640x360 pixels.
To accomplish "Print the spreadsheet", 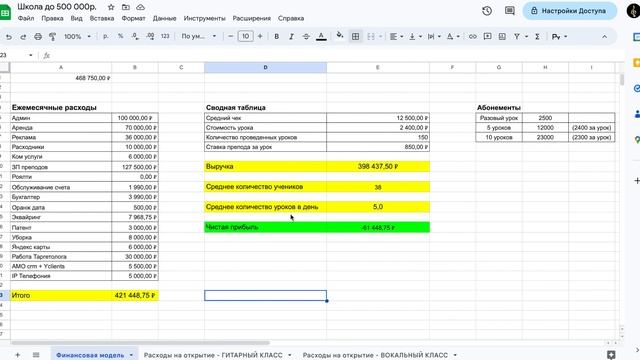I will (x=38, y=37).
